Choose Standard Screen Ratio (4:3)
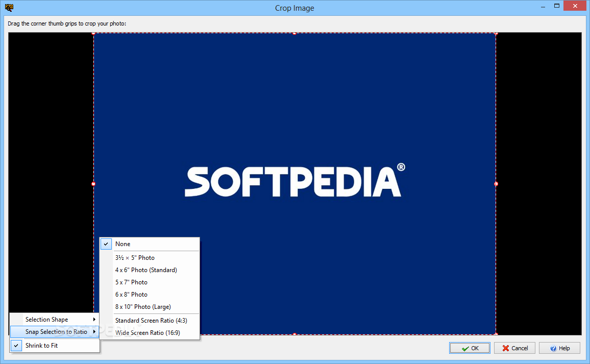 150,320
